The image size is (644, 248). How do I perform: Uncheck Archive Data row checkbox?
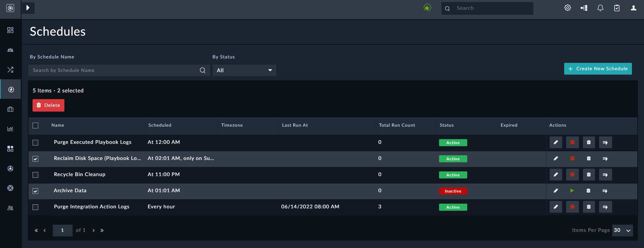point(36,191)
